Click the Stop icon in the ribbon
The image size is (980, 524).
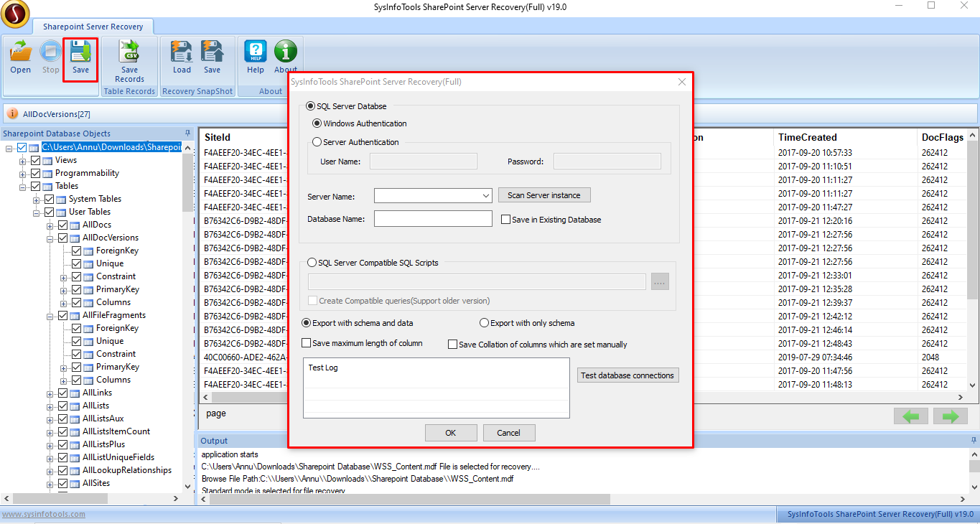pyautogui.click(x=50, y=52)
